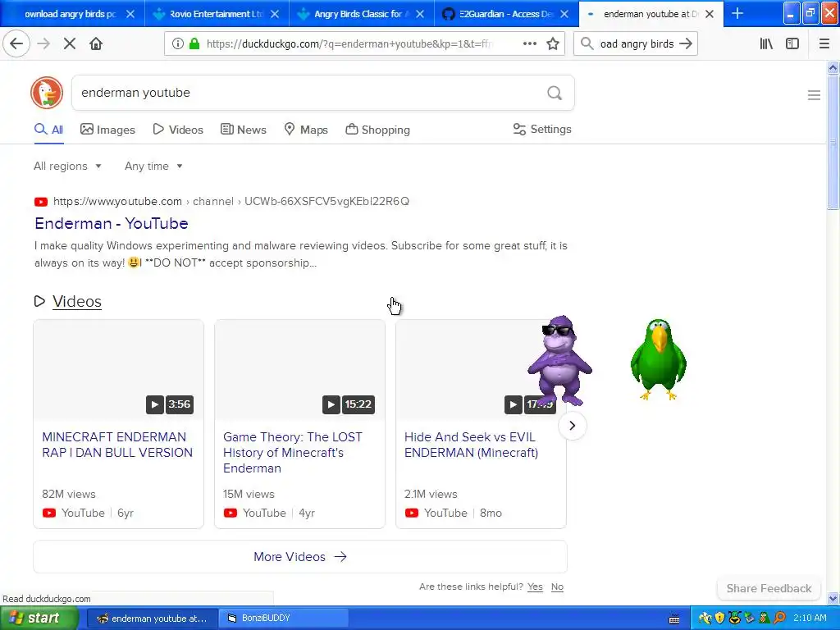Expand the Any time filter
Screen dimensions: 840x630
153,166
